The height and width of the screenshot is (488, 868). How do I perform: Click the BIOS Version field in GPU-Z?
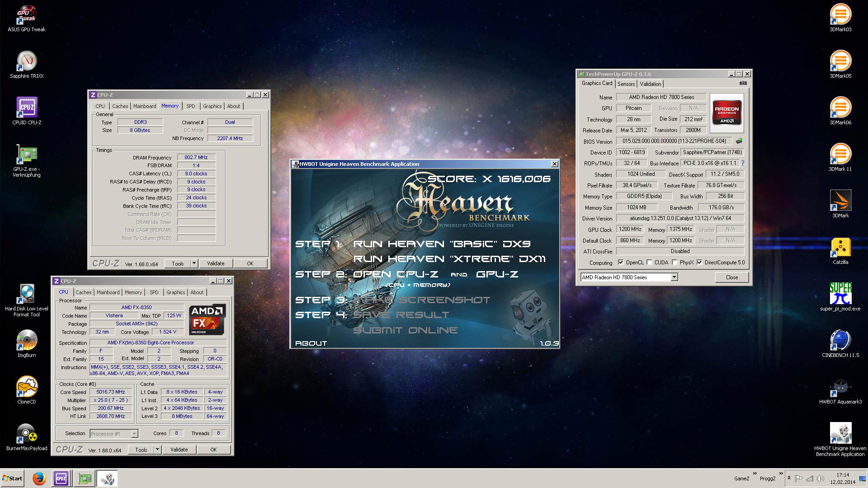(x=674, y=141)
